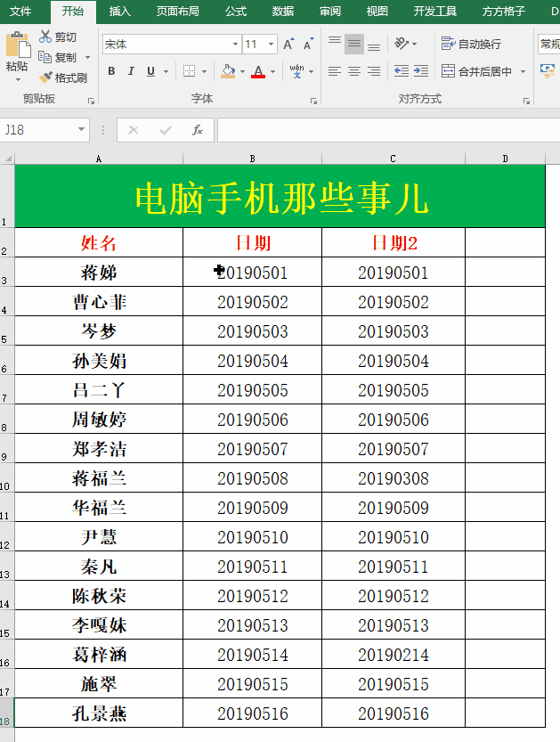
Task: Switch to the 数据 Data tab
Action: (283, 12)
